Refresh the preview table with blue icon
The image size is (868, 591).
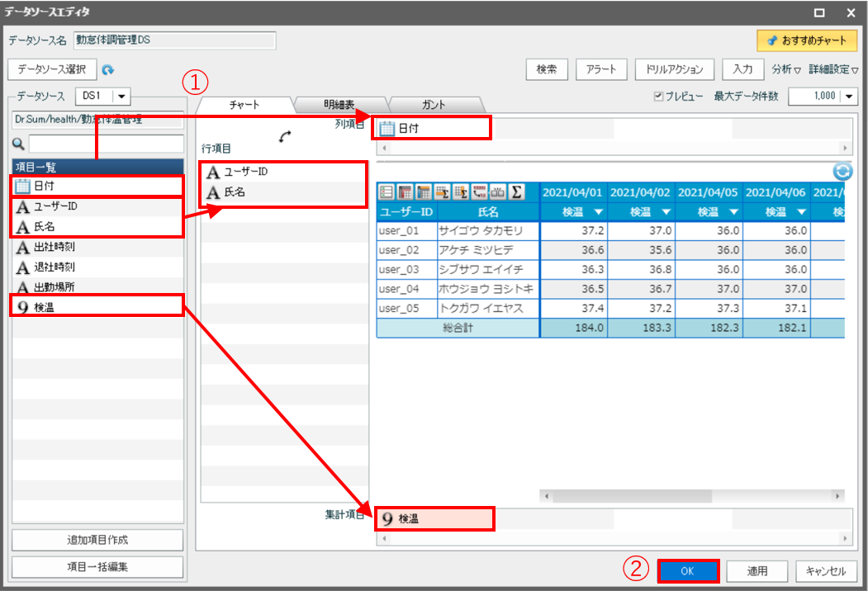[842, 171]
